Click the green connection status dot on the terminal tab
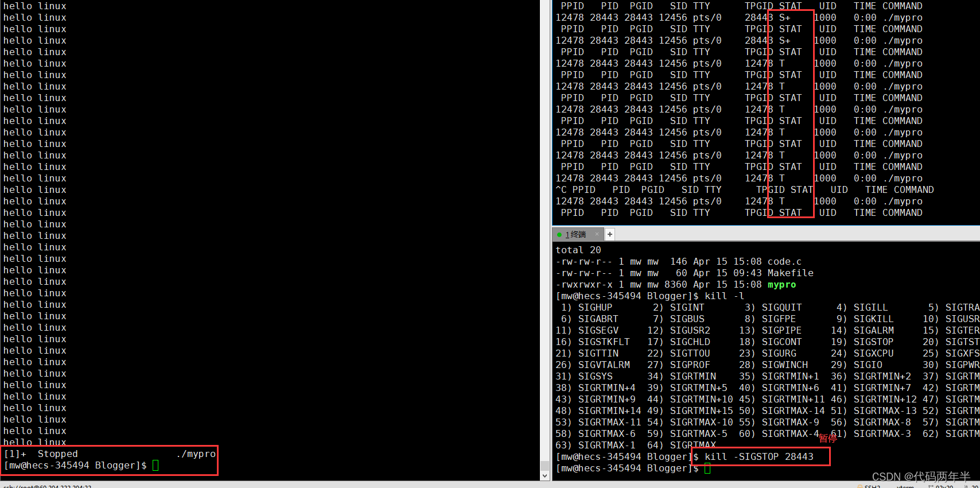 (559, 234)
